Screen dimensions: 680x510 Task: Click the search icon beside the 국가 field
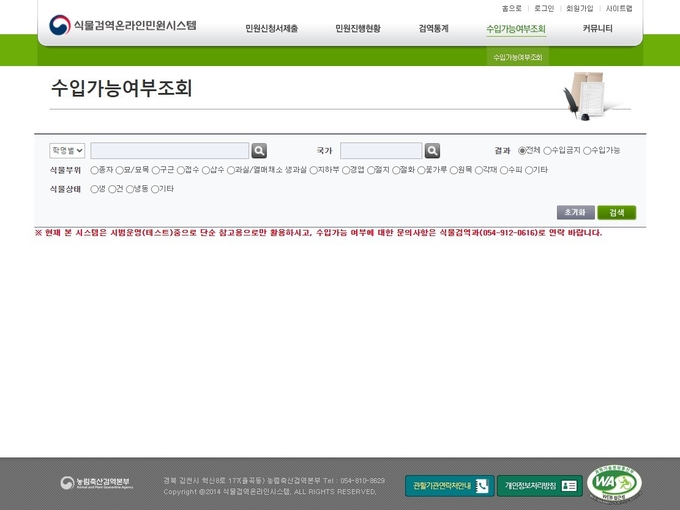tap(432, 151)
